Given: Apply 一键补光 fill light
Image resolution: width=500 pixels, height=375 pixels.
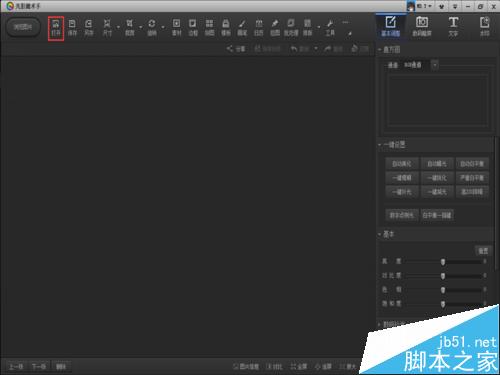Looking at the screenshot, I should pos(402,192).
